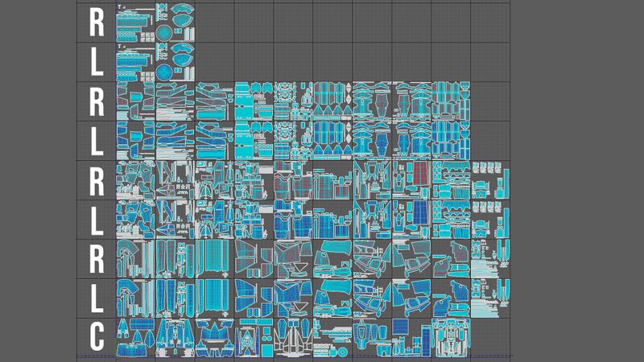This screenshot has width=644, height=362.
Task: Select the first UV tile in the third row
Action: (135, 101)
